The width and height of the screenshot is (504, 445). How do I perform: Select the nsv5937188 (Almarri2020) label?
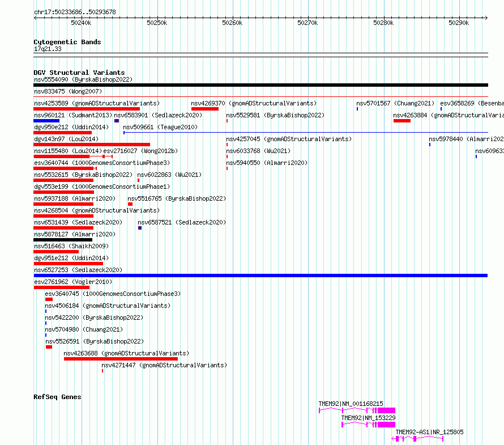75,198
